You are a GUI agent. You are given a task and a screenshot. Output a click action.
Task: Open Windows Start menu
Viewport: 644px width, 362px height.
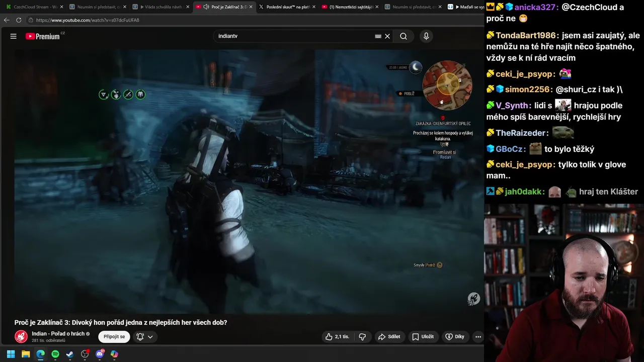[11, 354]
